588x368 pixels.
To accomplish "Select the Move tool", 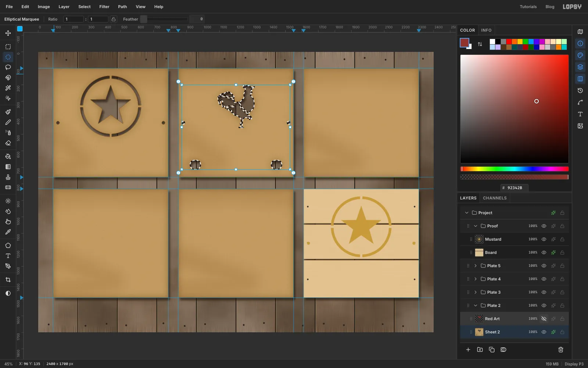I will click(8, 33).
